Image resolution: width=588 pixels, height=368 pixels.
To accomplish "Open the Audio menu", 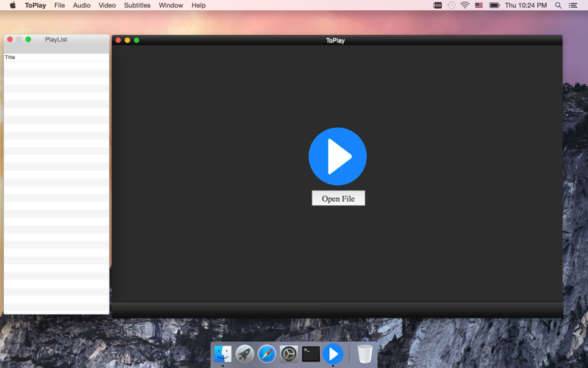I will click(x=82, y=5).
